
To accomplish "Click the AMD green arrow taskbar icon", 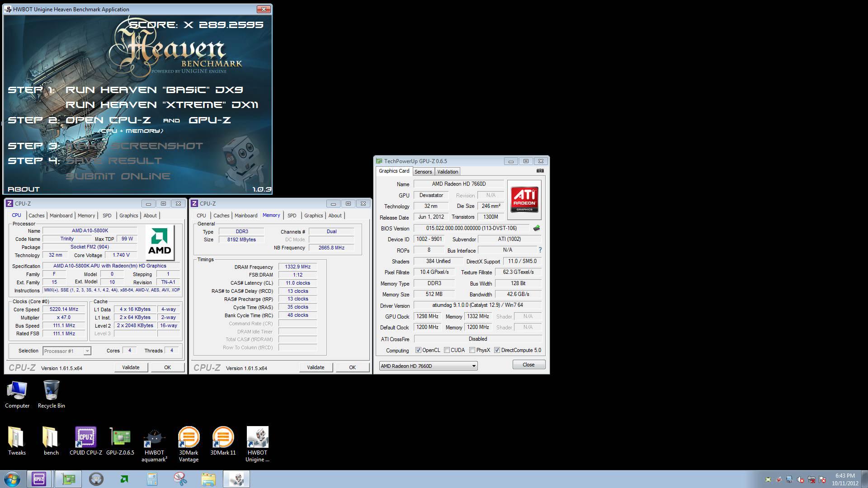I will click(124, 479).
